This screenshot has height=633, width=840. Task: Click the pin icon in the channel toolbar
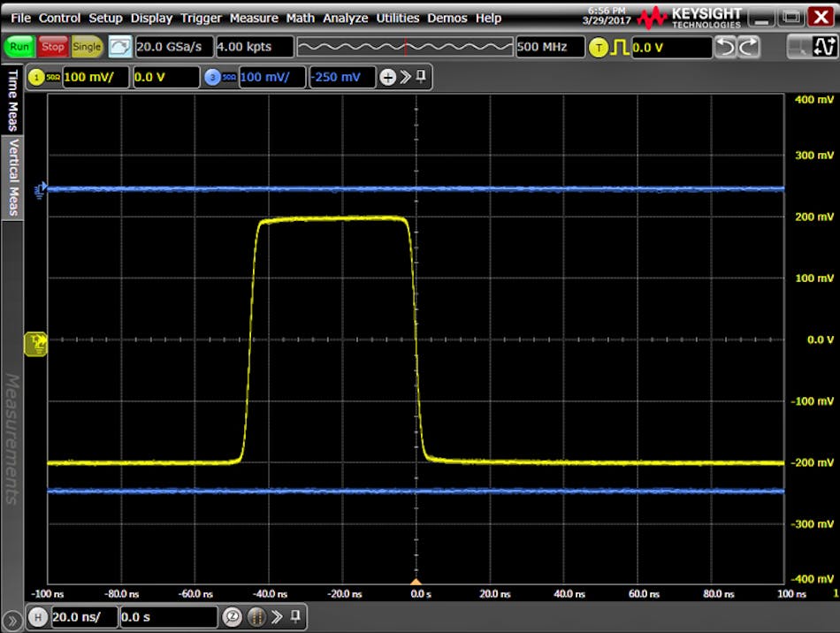421,77
